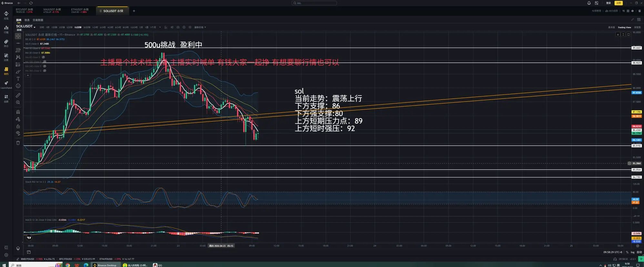Select the 4小时 timeframe

[x=110, y=27]
